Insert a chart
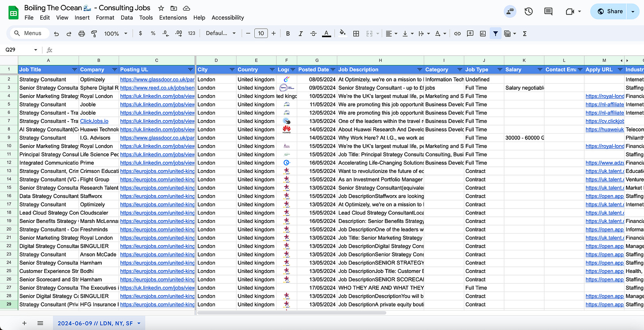The image size is (644, 330). click(x=483, y=34)
